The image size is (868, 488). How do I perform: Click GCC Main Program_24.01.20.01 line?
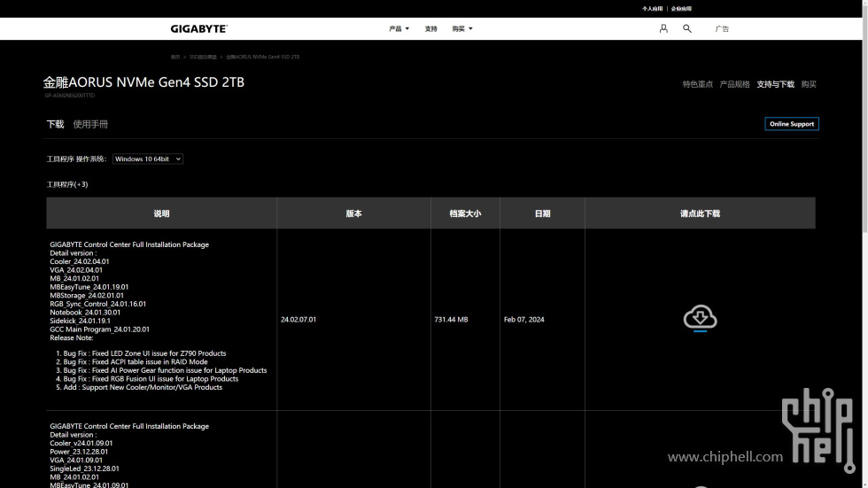coord(99,329)
